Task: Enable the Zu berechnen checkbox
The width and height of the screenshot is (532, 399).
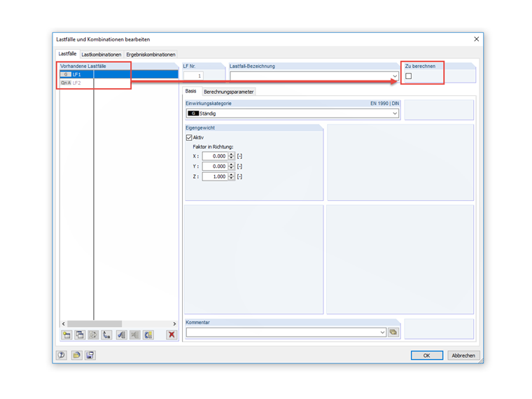Action: pyautogui.click(x=409, y=76)
